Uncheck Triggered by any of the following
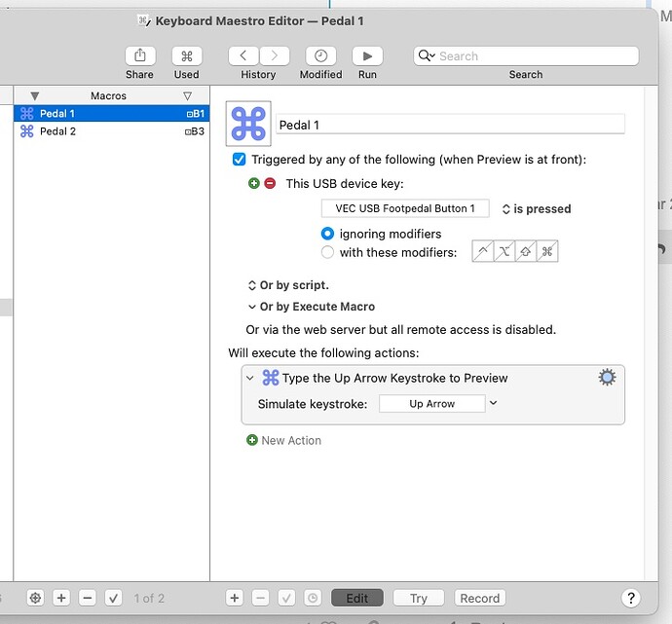This screenshot has width=672, height=624. (x=240, y=160)
